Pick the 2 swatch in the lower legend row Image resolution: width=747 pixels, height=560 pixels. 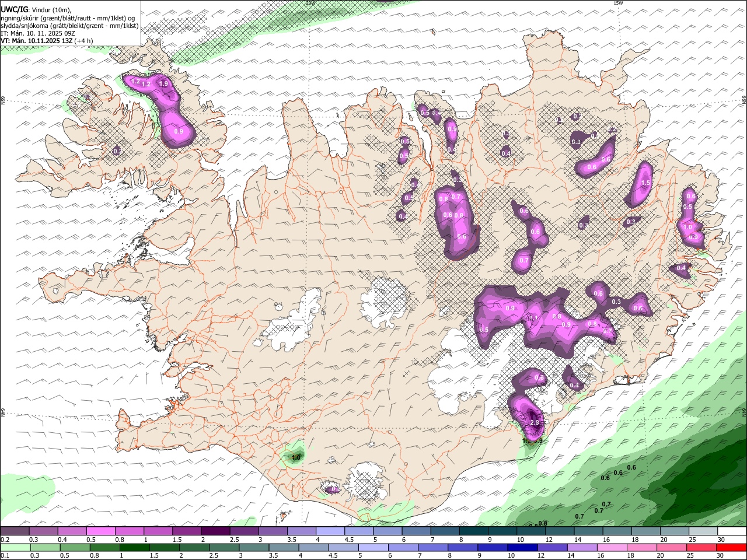pos(194,547)
